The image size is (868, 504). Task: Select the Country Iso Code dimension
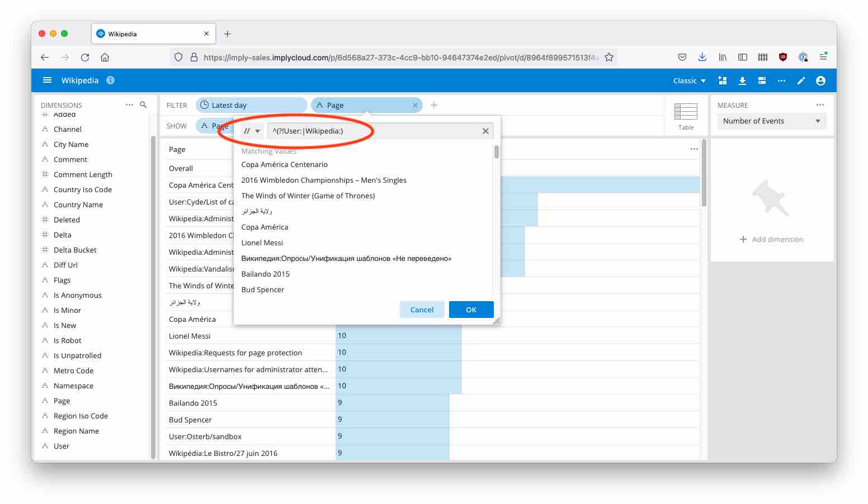click(83, 189)
